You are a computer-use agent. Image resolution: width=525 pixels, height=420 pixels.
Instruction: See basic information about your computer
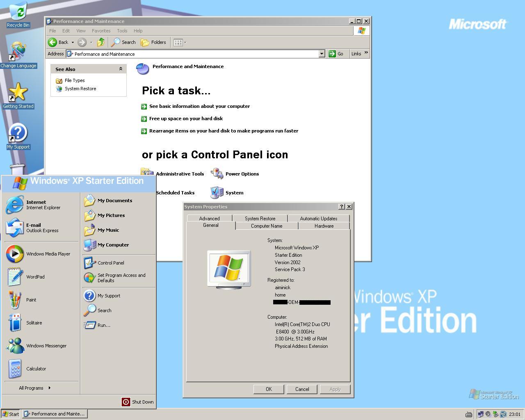click(x=199, y=106)
